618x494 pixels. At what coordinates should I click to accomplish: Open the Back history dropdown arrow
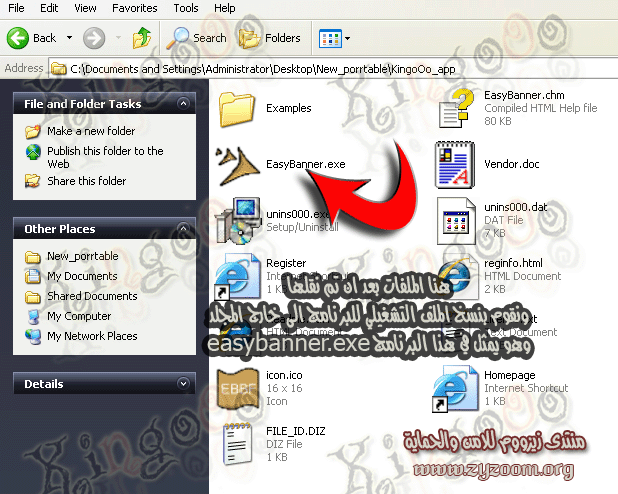[x=69, y=38]
